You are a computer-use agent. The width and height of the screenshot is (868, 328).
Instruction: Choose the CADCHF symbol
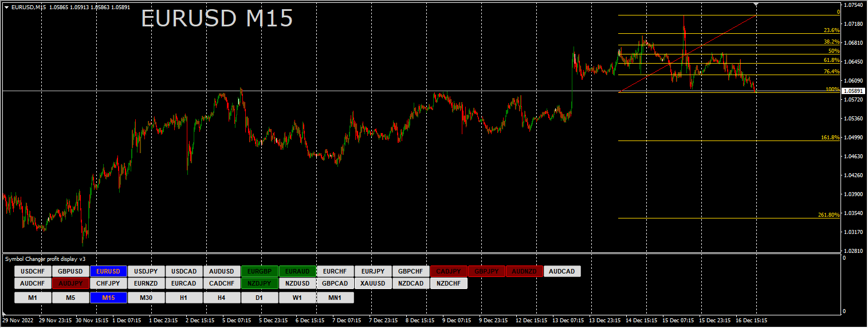click(222, 283)
